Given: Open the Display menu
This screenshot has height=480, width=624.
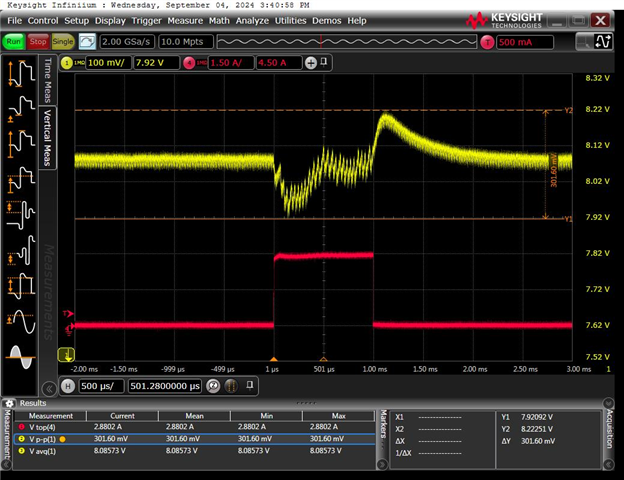Looking at the screenshot, I should [110, 21].
